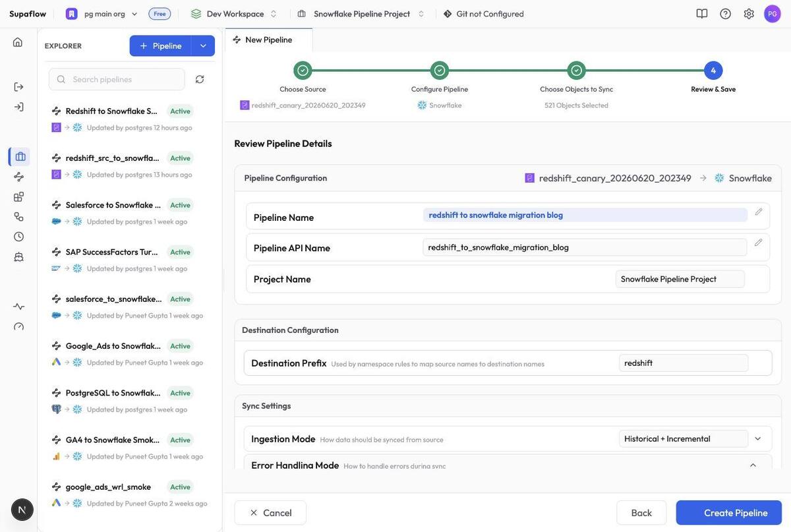791x532 pixels.
Task: Open the settings gear icon
Action: 749,13
